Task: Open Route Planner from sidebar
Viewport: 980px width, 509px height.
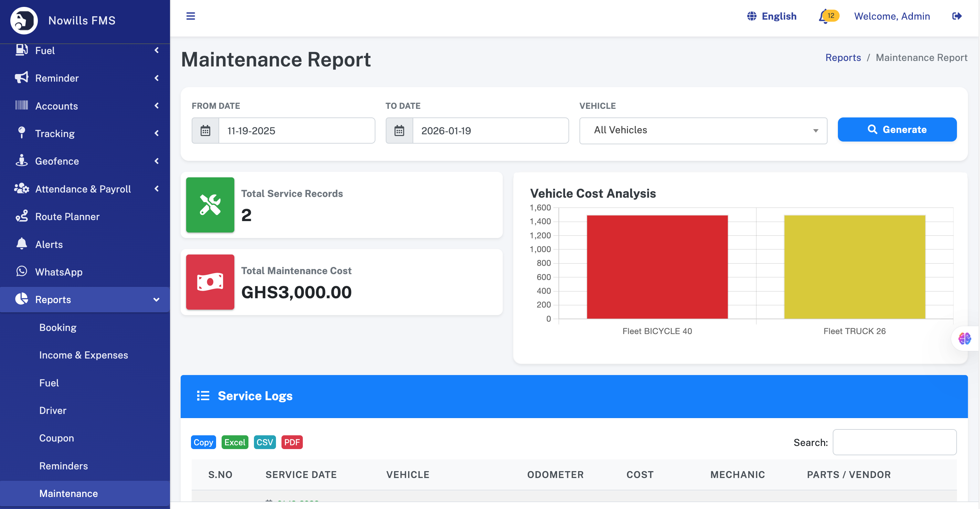Action: (x=67, y=216)
